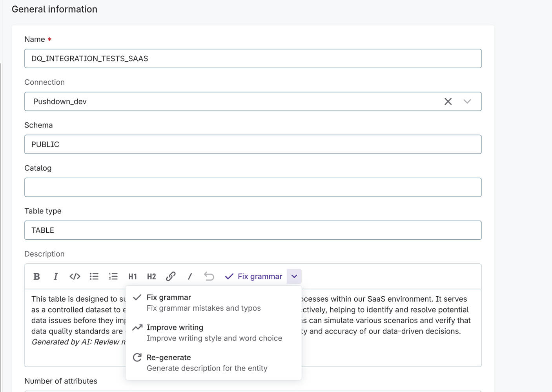
Task: Collapse the Fix grammar options dropdown arrow
Action: click(x=294, y=276)
